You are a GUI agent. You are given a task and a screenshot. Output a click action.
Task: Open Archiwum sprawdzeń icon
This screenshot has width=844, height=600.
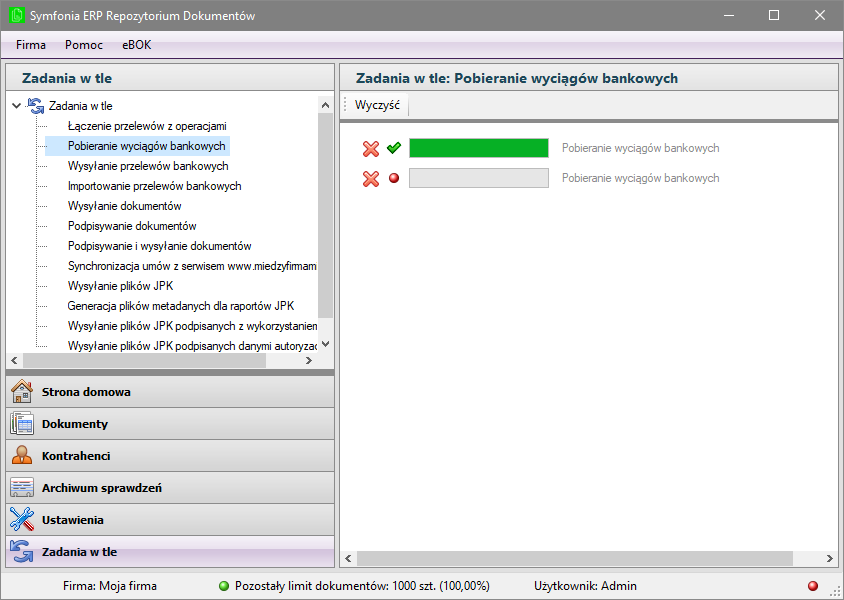coord(22,488)
